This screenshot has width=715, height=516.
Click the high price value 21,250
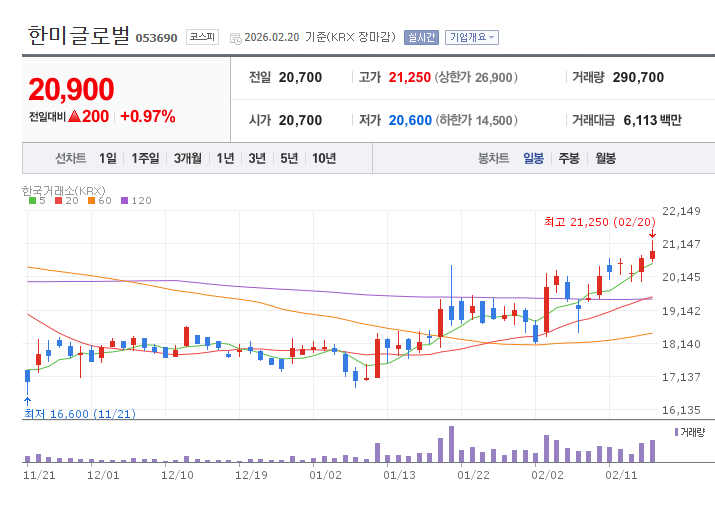pyautogui.click(x=409, y=77)
